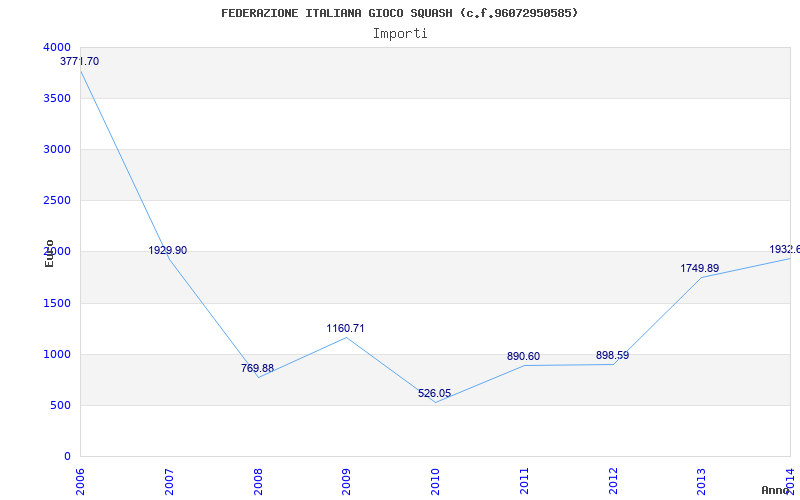The height and width of the screenshot is (500, 800).
Task: Select the 1160.71 data label
Action: point(345,328)
